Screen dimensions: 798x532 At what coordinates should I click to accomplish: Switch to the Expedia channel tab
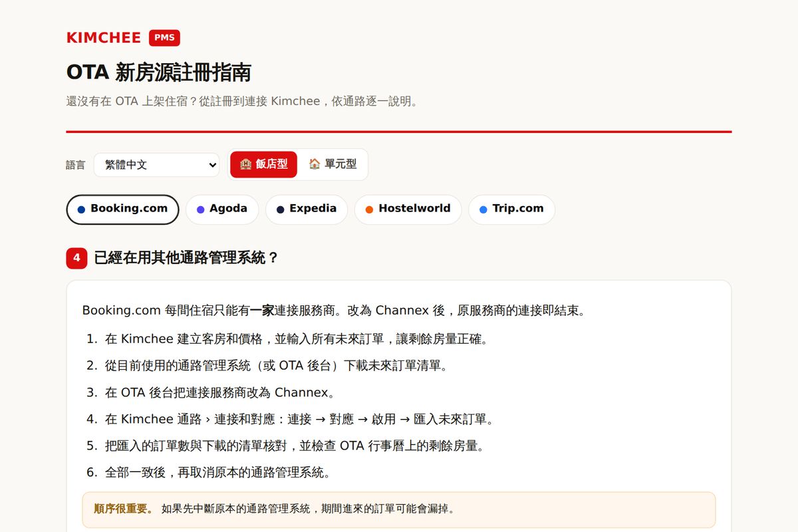coord(307,209)
